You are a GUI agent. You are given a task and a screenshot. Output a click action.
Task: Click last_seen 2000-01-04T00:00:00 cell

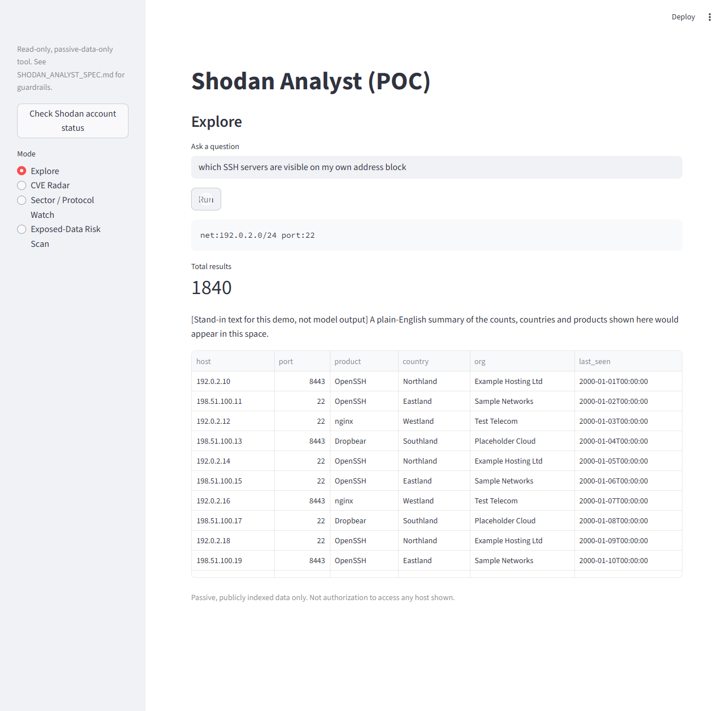click(x=628, y=441)
